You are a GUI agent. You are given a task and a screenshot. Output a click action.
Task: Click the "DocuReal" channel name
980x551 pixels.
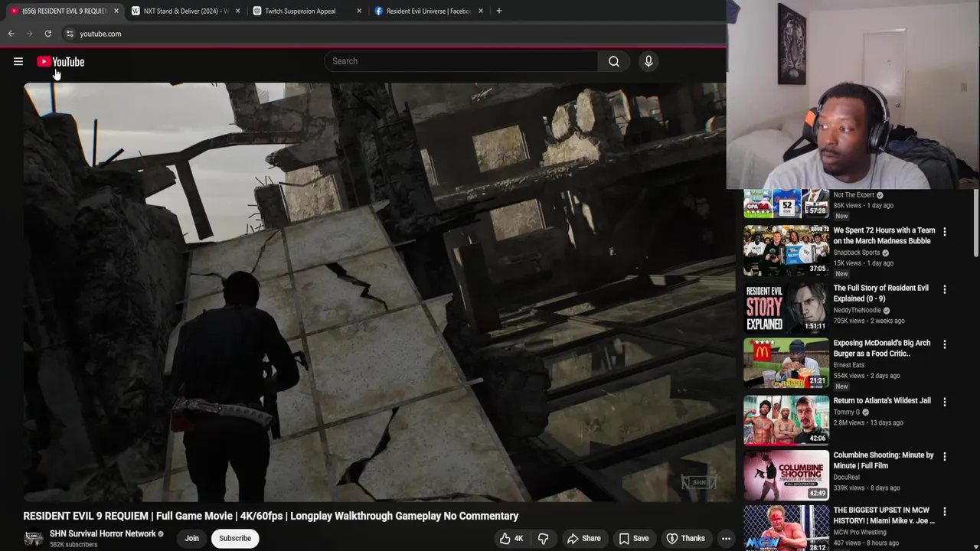click(847, 478)
